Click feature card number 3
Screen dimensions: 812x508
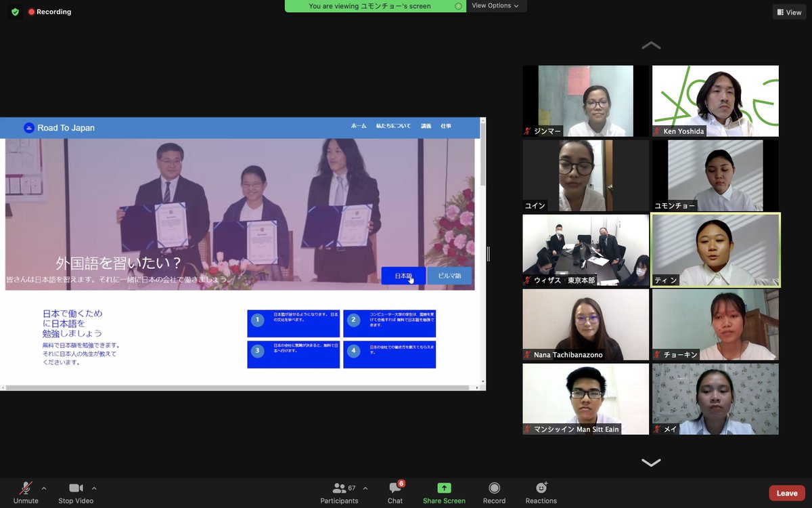pos(294,355)
